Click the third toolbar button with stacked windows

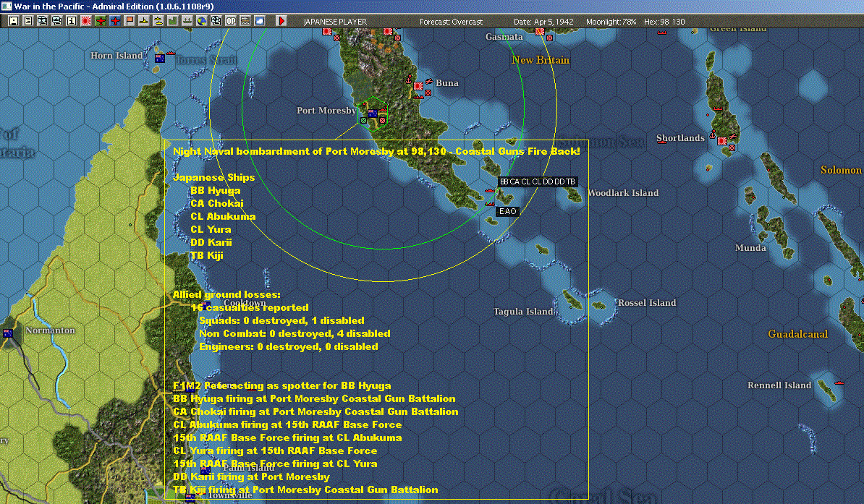[x=43, y=21]
